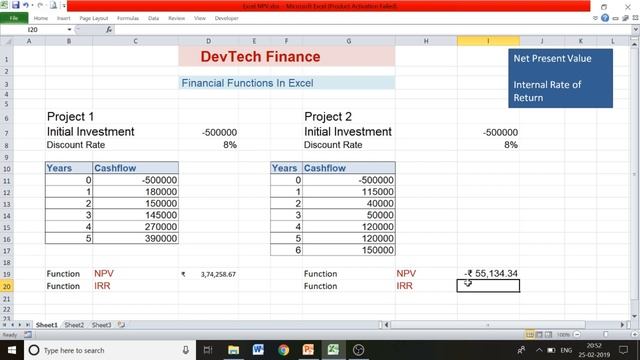Open the Developer ribbon tab

pos(227,18)
